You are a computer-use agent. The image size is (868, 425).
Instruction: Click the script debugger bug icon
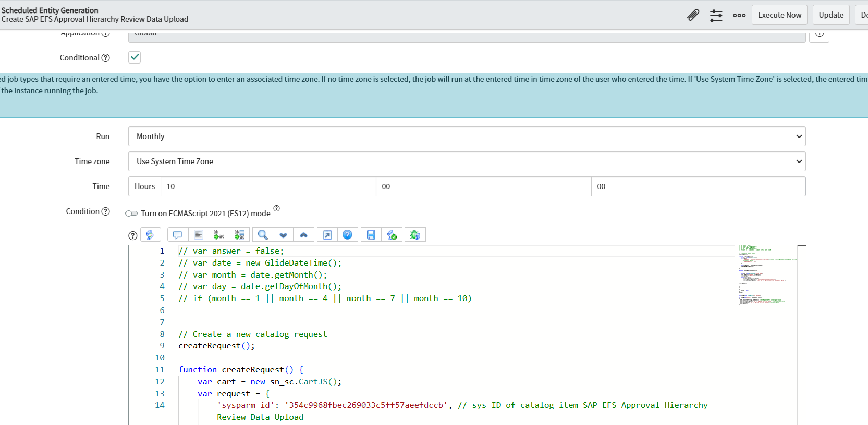click(415, 235)
